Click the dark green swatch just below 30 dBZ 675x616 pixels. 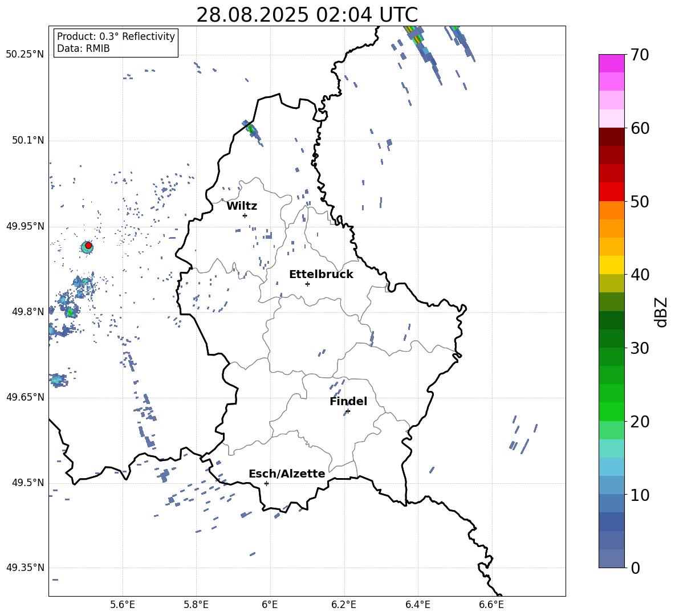(612, 357)
